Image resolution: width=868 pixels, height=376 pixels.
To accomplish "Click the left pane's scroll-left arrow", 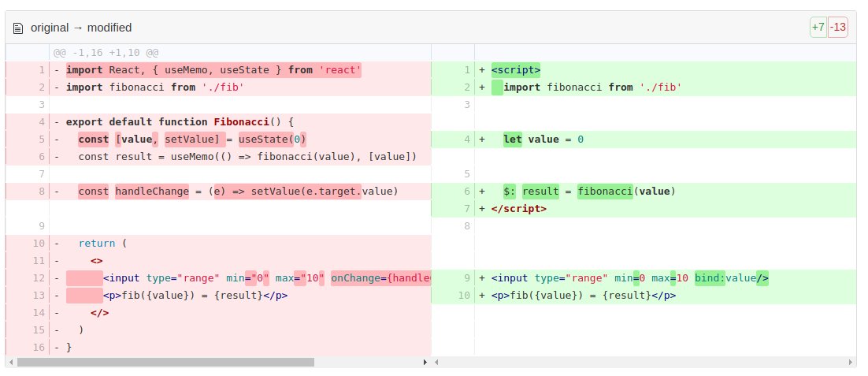I will pyautogui.click(x=9, y=362).
